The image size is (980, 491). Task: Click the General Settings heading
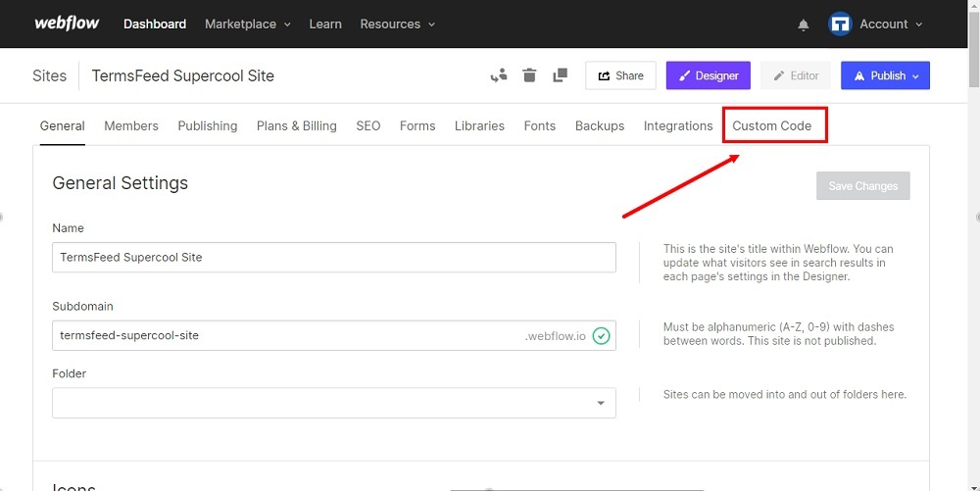120,183
